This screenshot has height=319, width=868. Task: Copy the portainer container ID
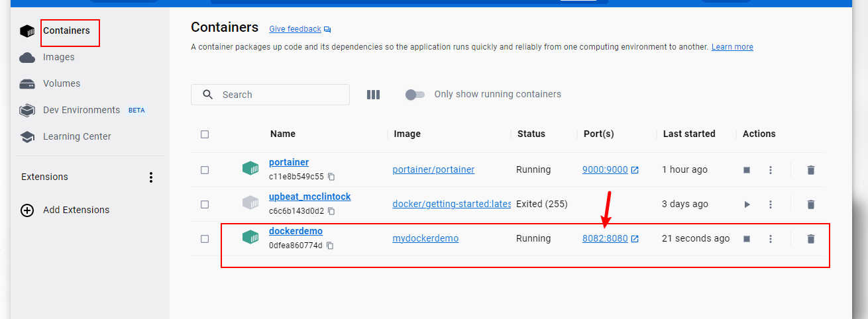tap(331, 177)
